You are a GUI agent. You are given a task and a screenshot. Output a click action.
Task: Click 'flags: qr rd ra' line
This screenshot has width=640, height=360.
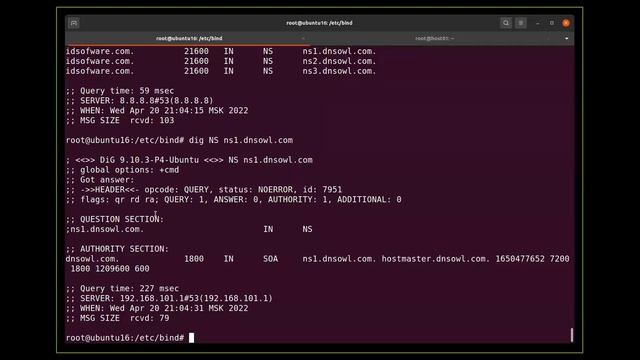[233, 200]
